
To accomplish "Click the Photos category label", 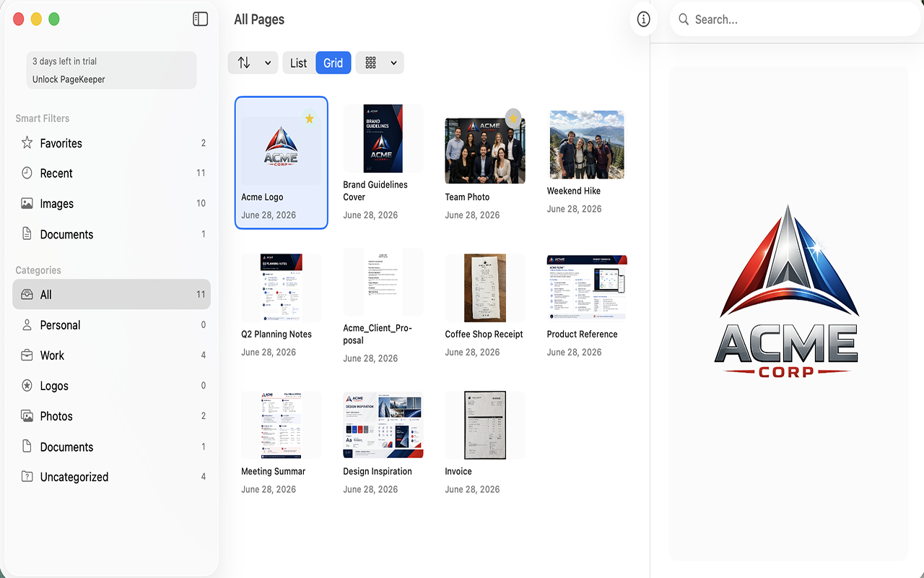I will coord(56,416).
